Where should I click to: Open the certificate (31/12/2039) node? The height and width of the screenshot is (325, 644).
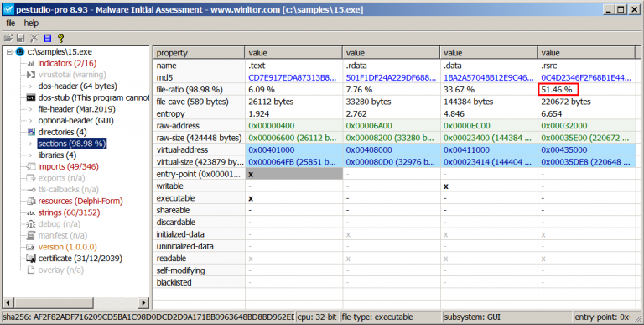click(x=80, y=259)
